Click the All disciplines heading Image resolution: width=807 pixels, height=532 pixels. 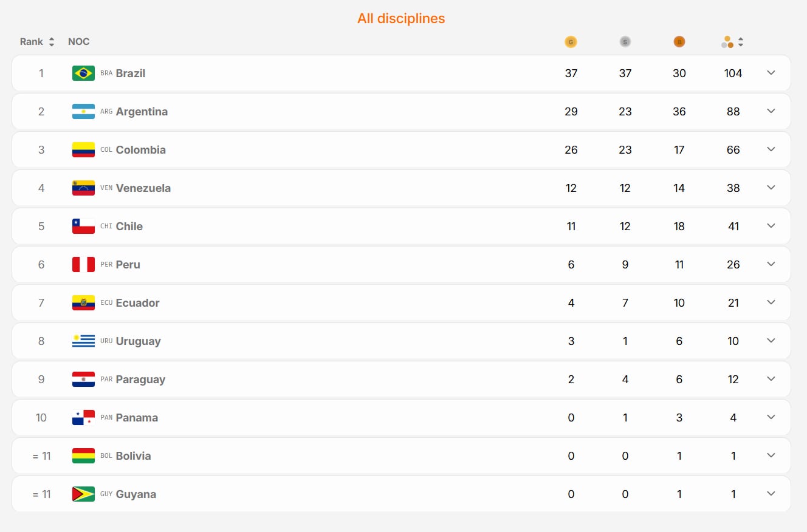pos(401,18)
